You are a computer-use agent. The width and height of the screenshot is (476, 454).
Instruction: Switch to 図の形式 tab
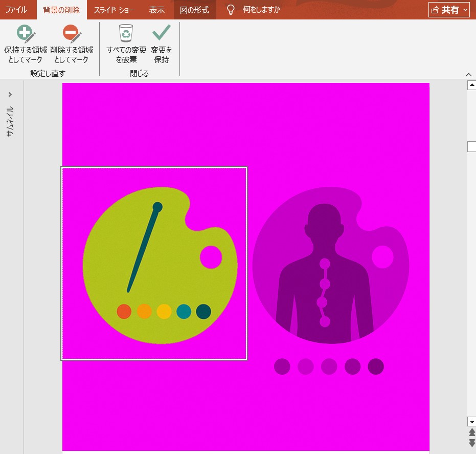point(195,10)
